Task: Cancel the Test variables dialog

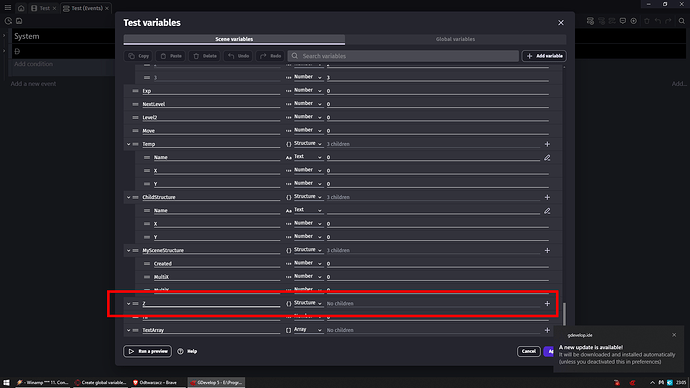Action: [x=529, y=351]
